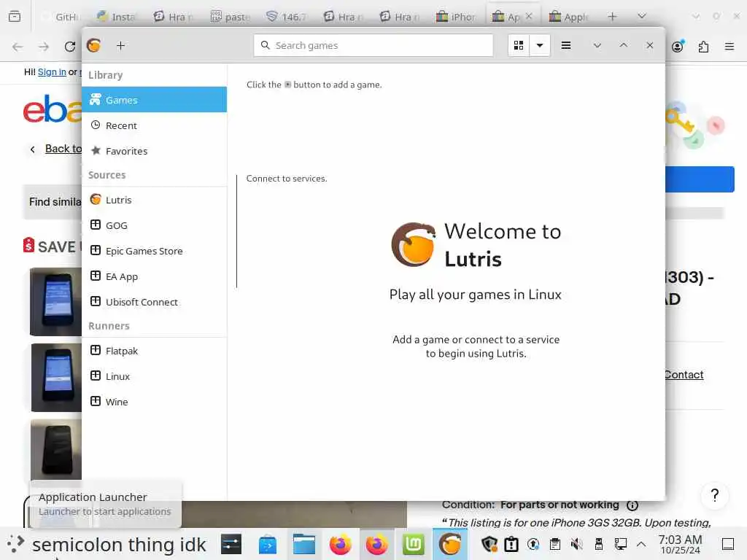Switch Lutris to grid view
Image resolution: width=747 pixels, height=560 pixels.
519,45
